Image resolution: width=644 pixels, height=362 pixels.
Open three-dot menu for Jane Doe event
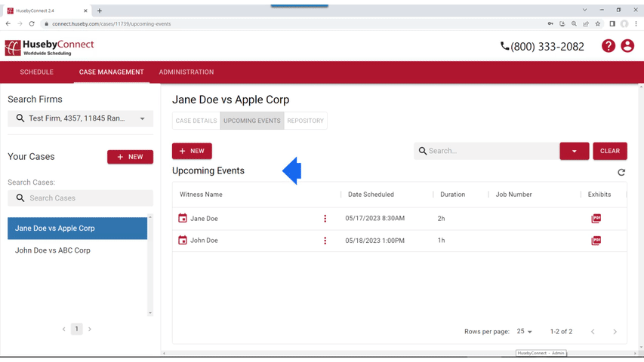click(x=325, y=219)
